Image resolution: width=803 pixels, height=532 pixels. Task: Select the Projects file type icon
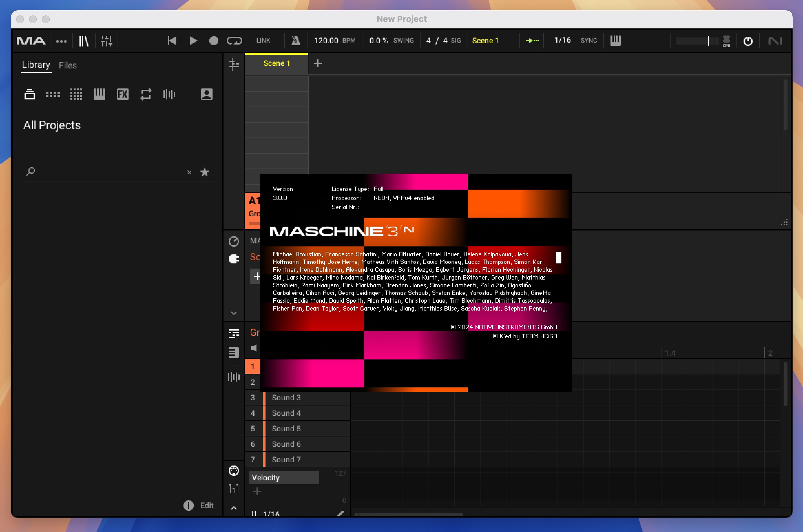(29, 94)
